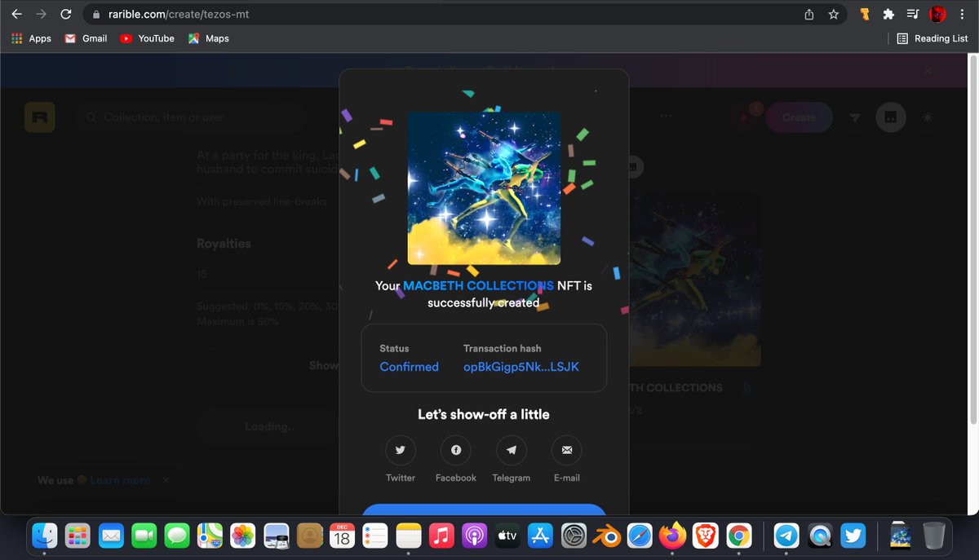Viewport: 979px width, 560px height.
Task: Dismiss the cookie notice
Action: pos(166,480)
